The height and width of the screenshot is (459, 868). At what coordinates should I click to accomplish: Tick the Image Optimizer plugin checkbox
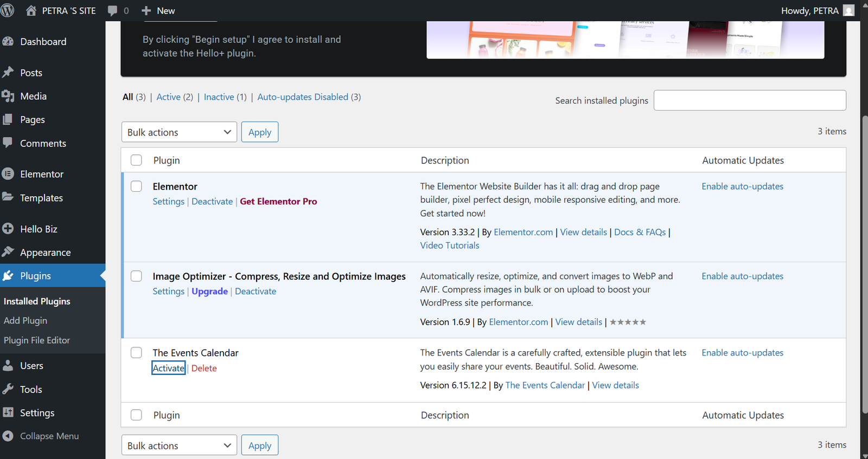pos(136,276)
